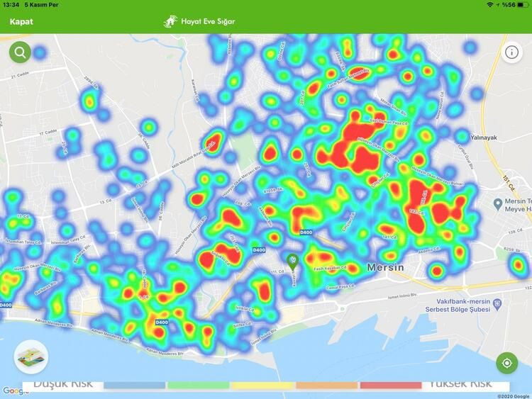Viewport: 532px width, 399px height.
Task: Select the red high-risk legend swatch
Action: [390, 386]
